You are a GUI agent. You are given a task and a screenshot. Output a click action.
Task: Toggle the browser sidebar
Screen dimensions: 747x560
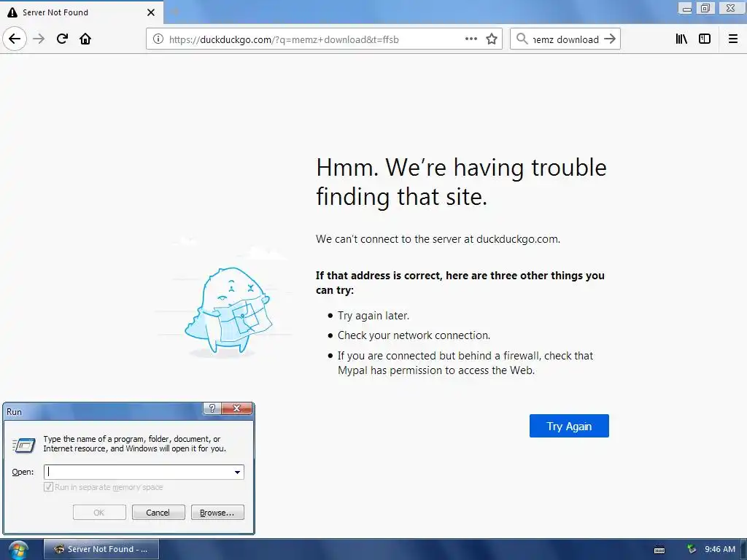[705, 39]
